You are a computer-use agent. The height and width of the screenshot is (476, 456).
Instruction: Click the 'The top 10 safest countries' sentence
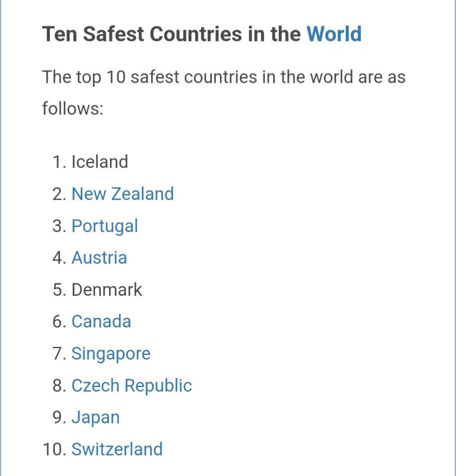223,77
